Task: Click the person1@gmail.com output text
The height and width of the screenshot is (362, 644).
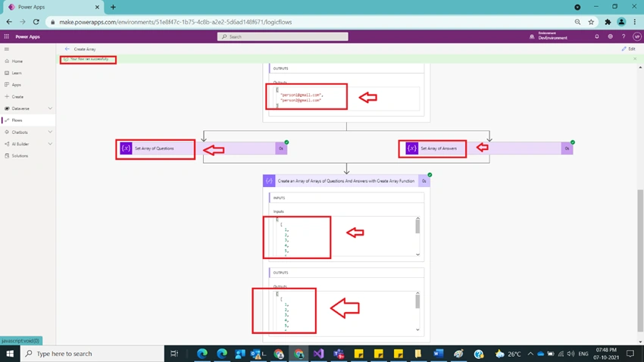Action: [x=301, y=95]
